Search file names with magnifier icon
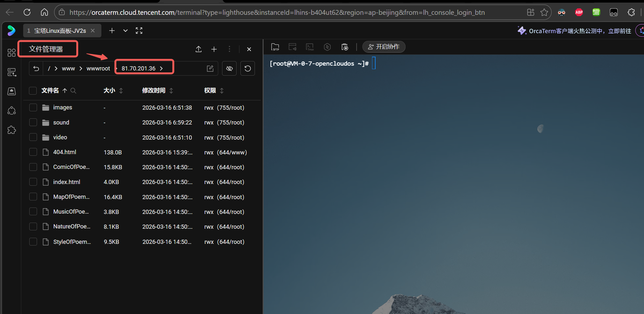 tap(73, 91)
